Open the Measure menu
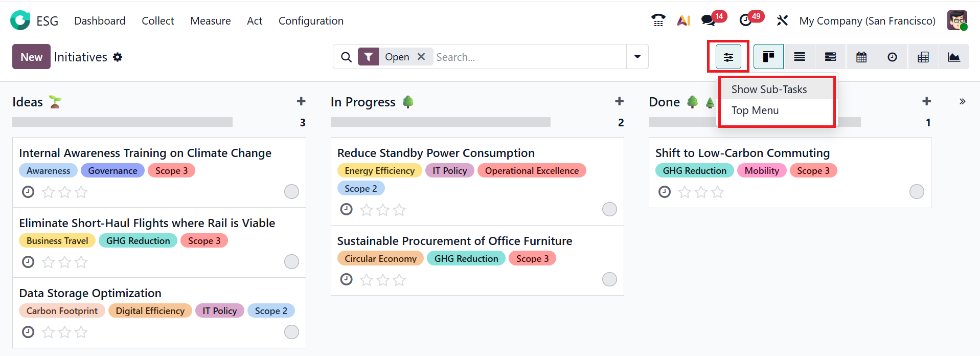This screenshot has height=356, width=980. click(x=210, y=21)
